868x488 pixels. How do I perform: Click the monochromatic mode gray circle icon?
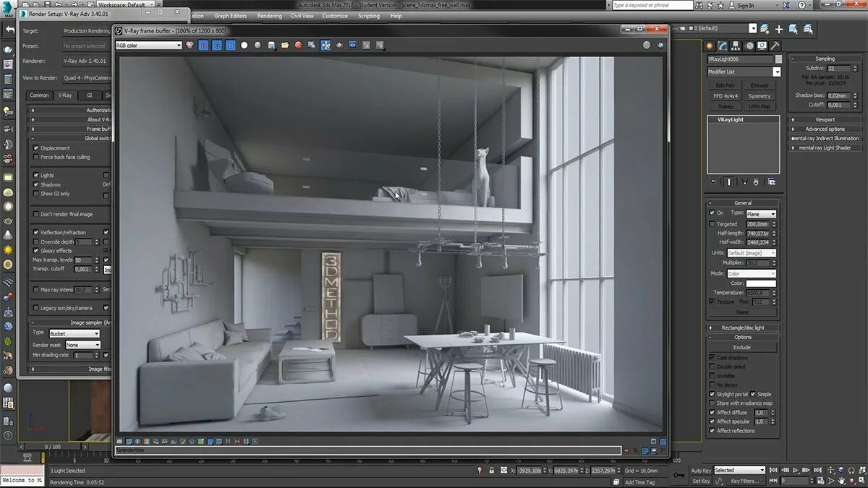(x=258, y=45)
